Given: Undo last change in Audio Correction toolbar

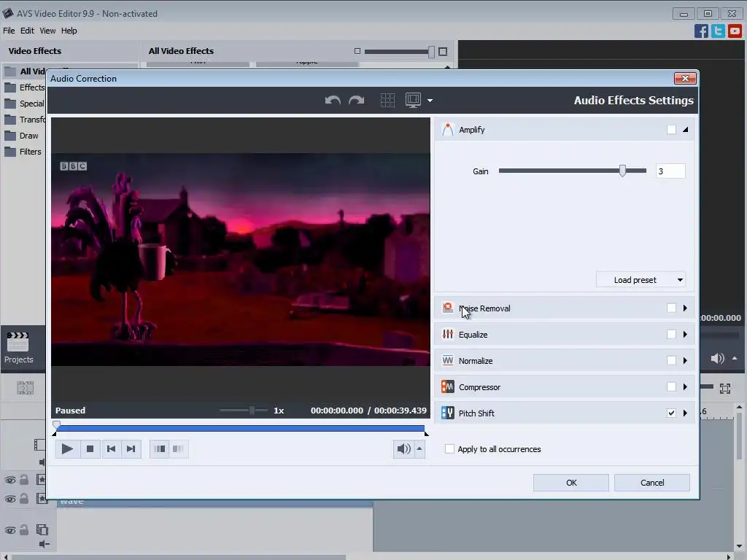Looking at the screenshot, I should pyautogui.click(x=333, y=101).
